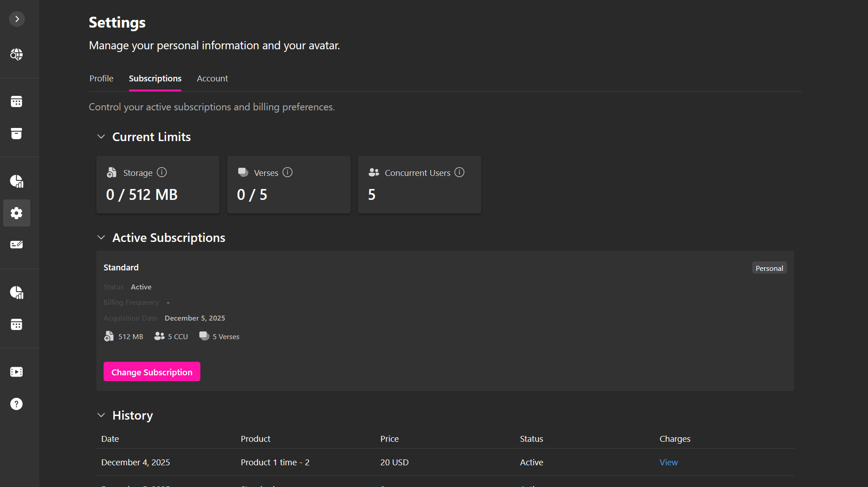Screen dimensions: 868x487
Task: Open the lower calendar icon in sidebar
Action: click(16, 325)
